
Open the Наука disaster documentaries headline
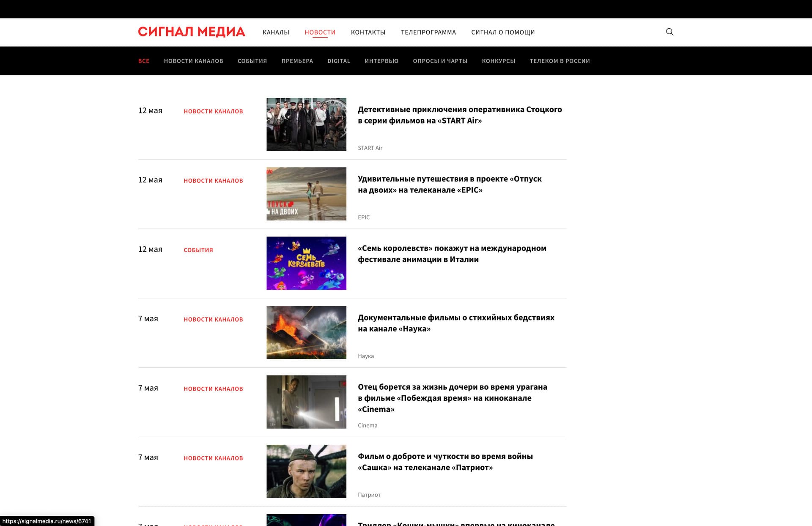pos(455,323)
